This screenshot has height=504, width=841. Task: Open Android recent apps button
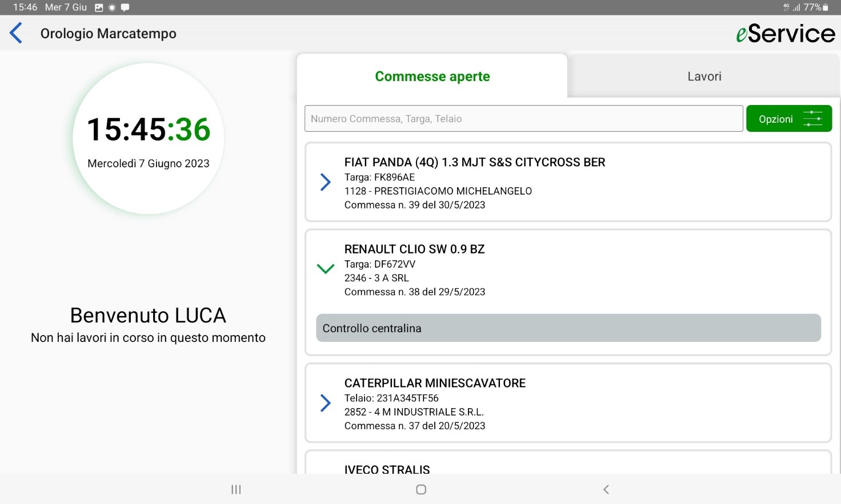tap(236, 489)
